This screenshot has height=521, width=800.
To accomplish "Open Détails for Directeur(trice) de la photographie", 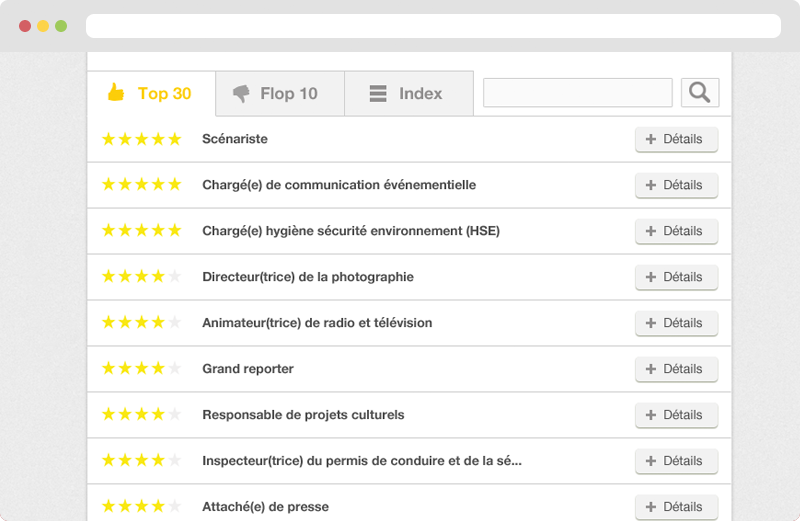I will 676,278.
